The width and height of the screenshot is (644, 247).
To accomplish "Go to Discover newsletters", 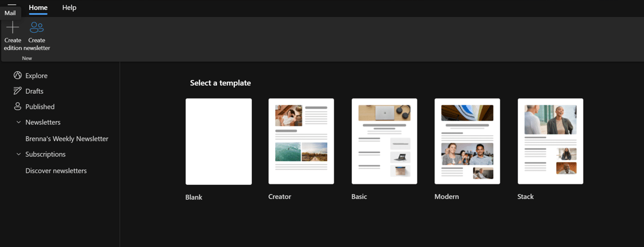I will point(56,171).
